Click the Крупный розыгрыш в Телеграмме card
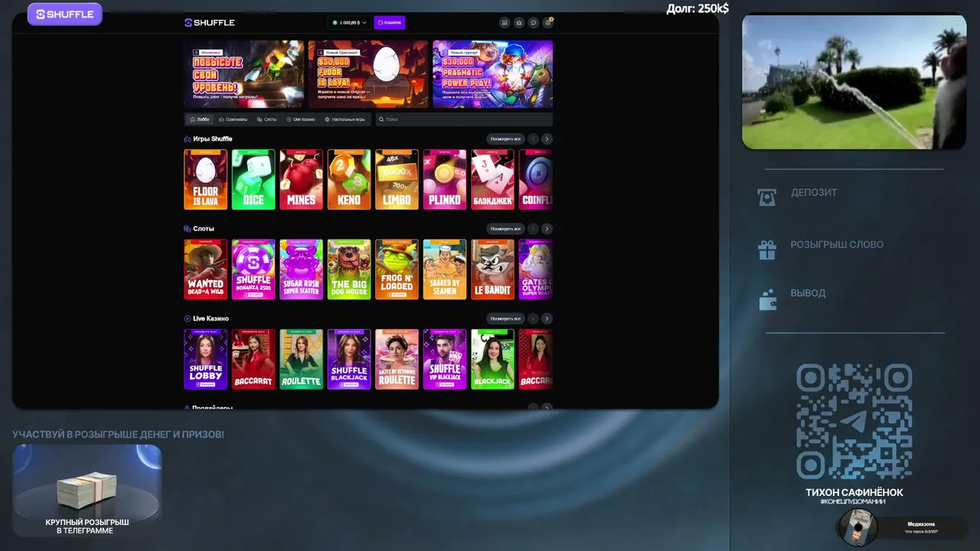Viewport: 980px width, 551px height. (87, 491)
